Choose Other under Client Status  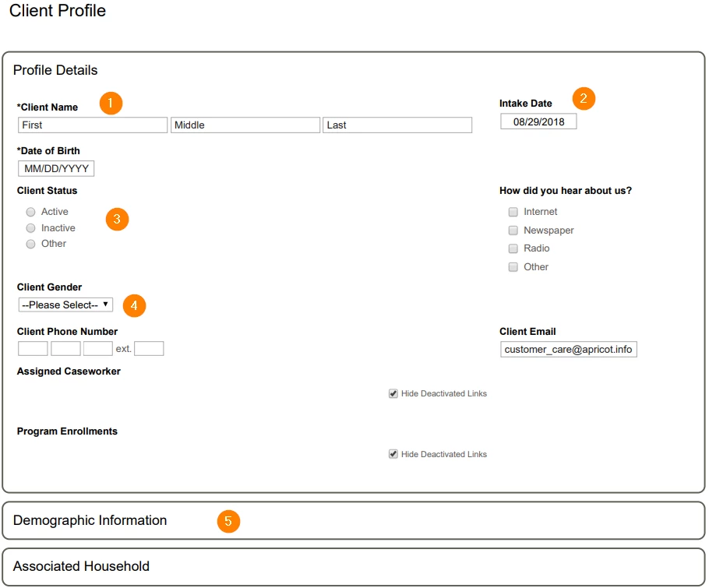30,244
